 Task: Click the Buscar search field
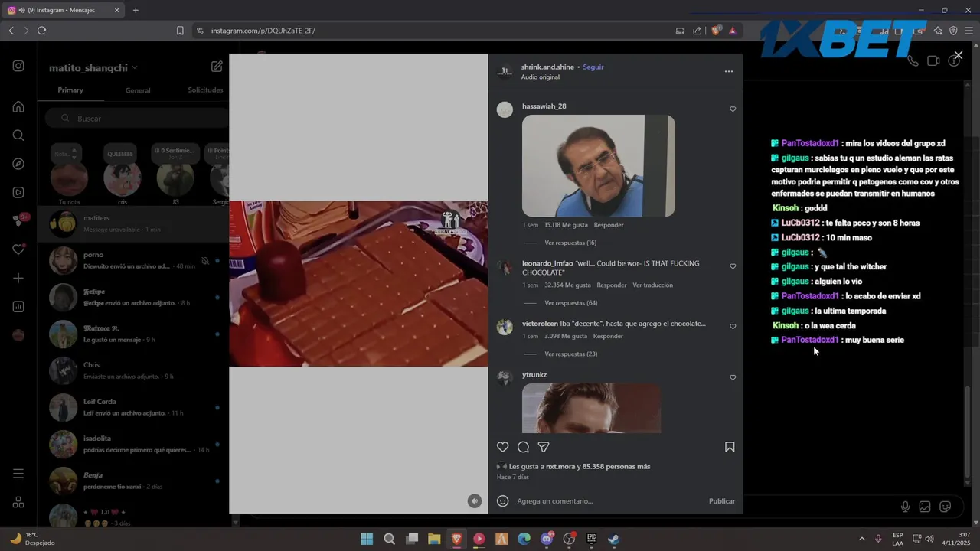click(136, 119)
